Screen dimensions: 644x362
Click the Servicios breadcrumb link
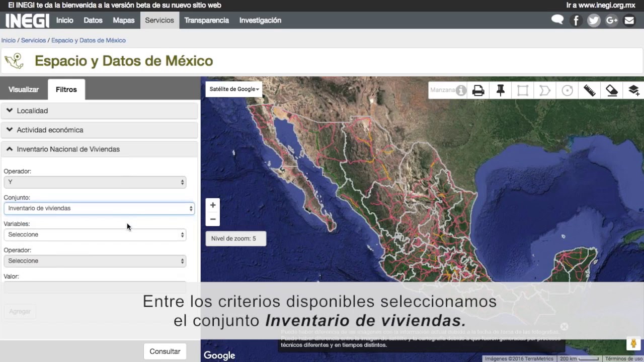click(33, 40)
